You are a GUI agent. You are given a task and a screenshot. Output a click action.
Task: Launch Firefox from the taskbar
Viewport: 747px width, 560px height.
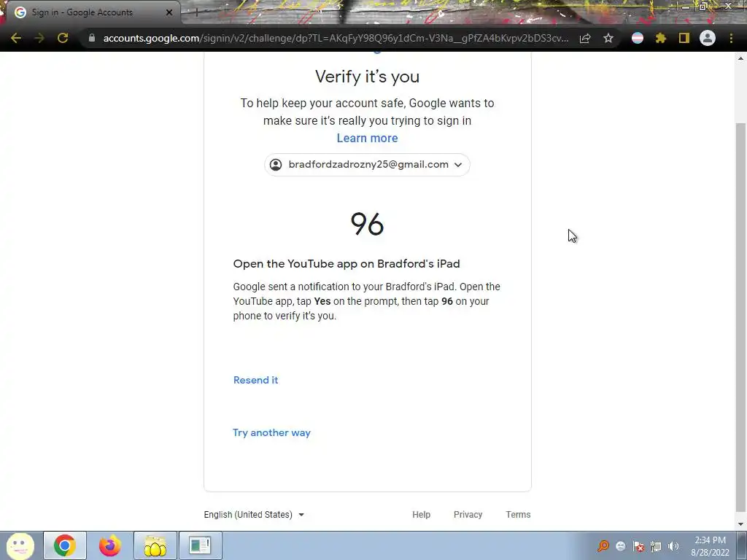(x=109, y=545)
